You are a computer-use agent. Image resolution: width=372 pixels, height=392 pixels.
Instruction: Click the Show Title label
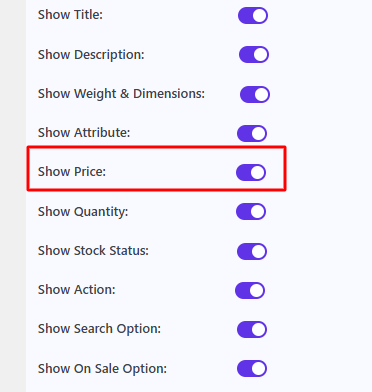(70, 15)
